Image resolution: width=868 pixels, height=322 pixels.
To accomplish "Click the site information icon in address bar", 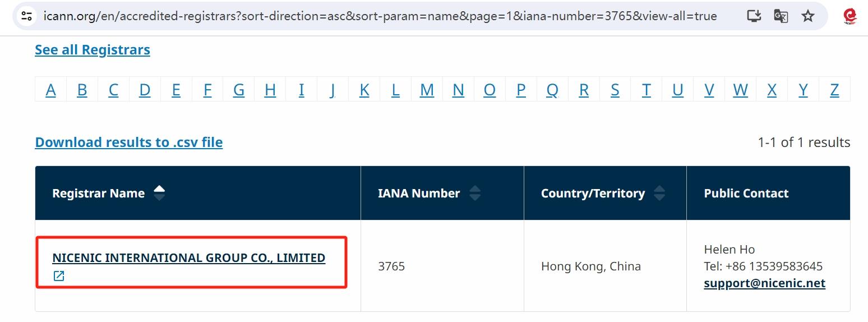I will point(26,16).
